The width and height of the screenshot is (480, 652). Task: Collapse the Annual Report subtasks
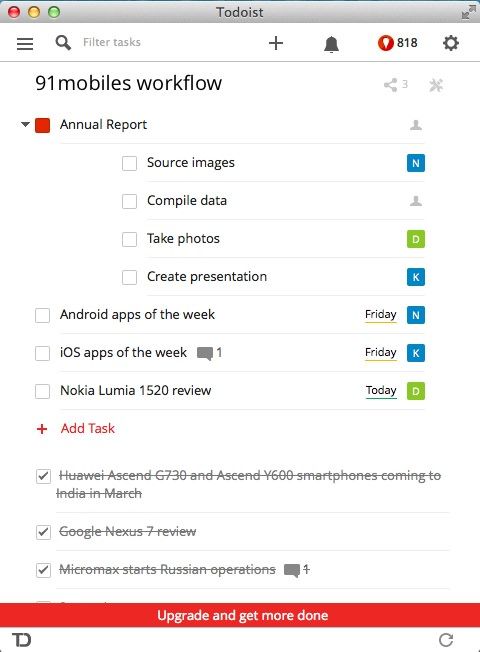[25, 124]
